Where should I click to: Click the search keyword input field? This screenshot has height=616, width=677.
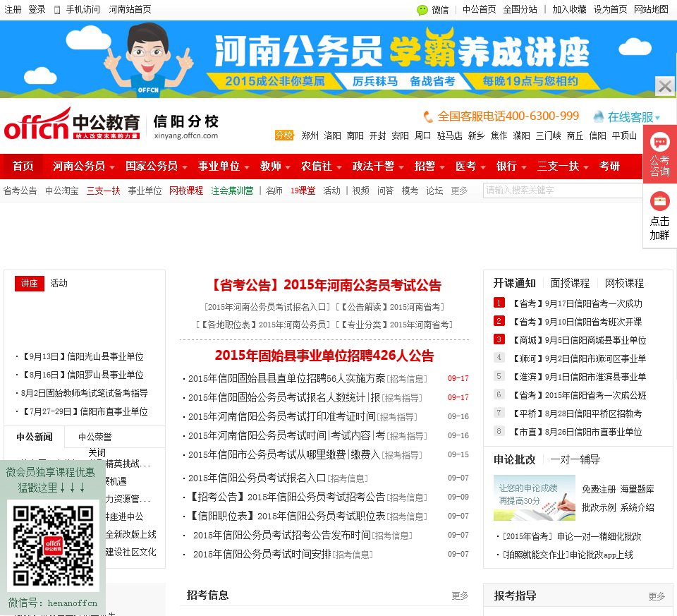click(563, 191)
